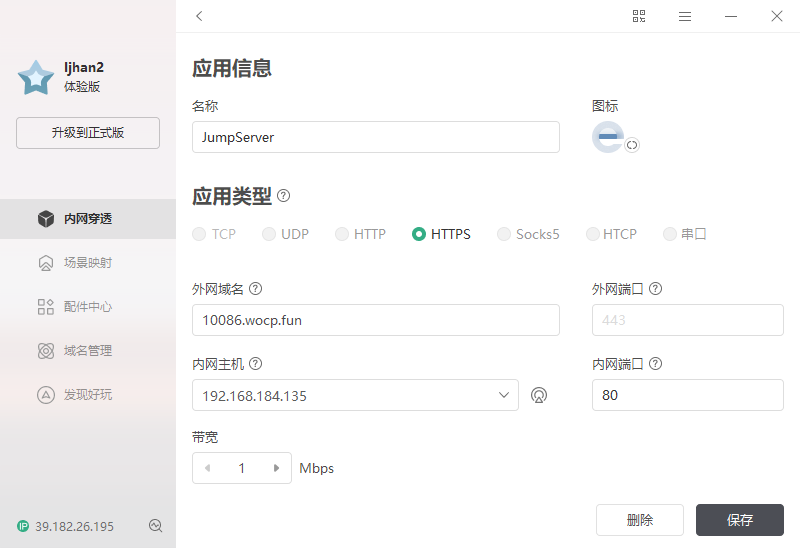Click the 配件中心 grid icon
800x548 pixels.
46,307
